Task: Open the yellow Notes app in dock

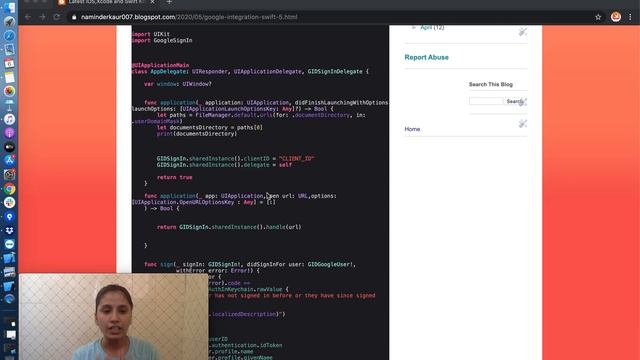Action: [9, 77]
